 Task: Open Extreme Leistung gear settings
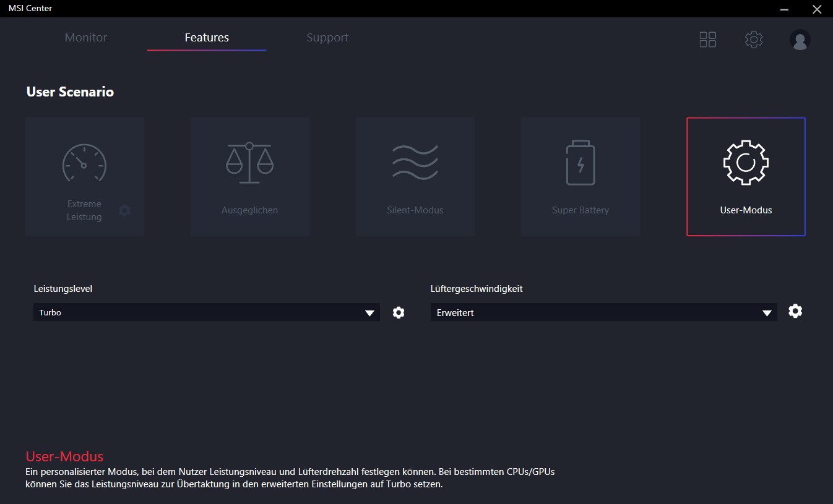click(124, 211)
